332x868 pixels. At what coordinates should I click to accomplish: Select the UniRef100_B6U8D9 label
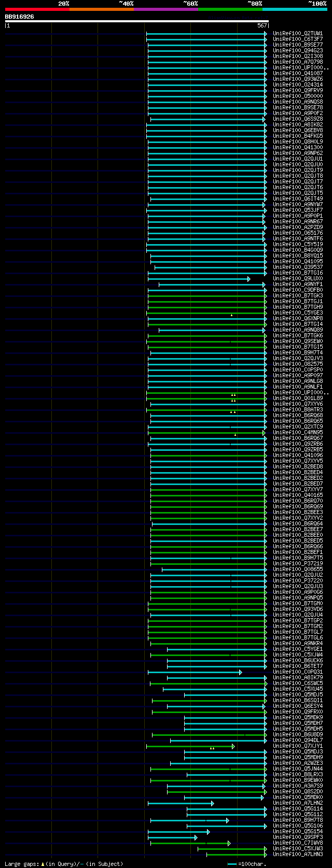point(298,734)
